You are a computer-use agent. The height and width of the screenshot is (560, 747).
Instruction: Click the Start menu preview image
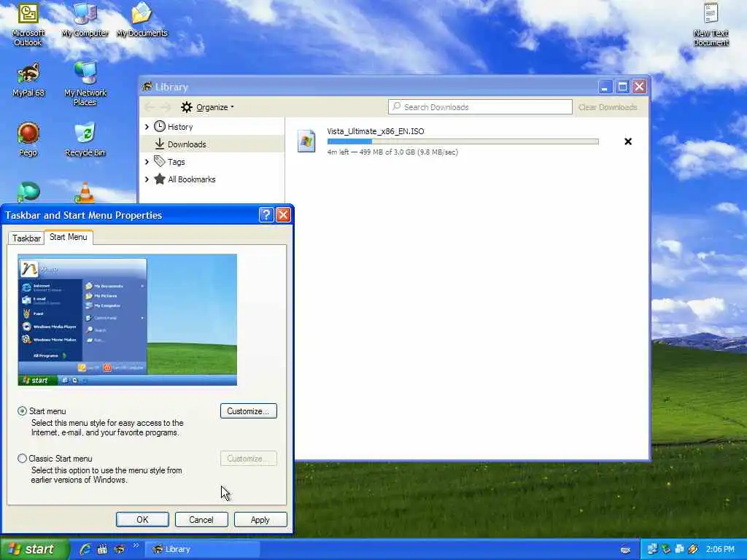127,319
